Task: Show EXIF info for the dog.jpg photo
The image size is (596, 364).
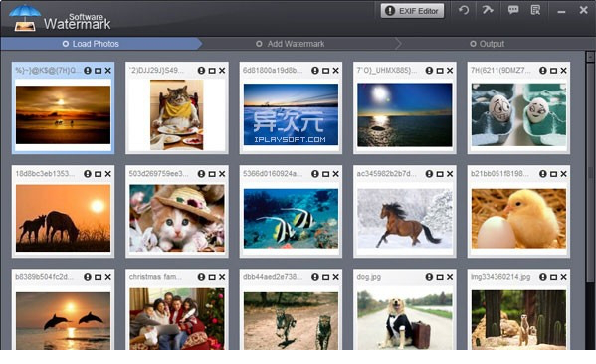Action: (429, 277)
